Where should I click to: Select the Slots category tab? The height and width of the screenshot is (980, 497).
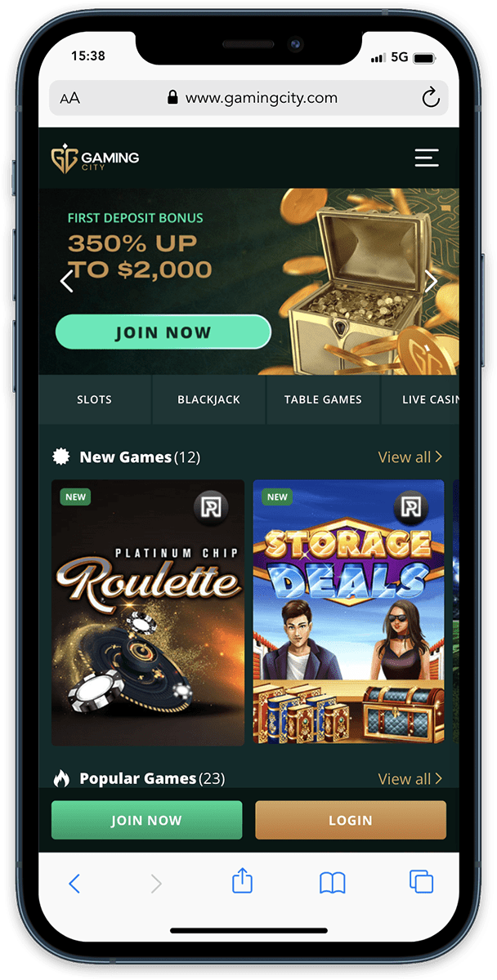95,399
